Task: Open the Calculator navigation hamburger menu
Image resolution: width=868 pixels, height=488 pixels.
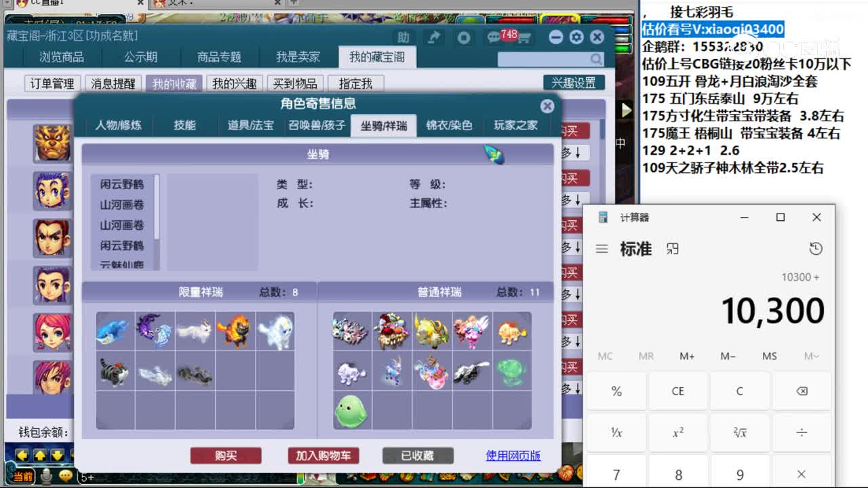Action: 601,249
